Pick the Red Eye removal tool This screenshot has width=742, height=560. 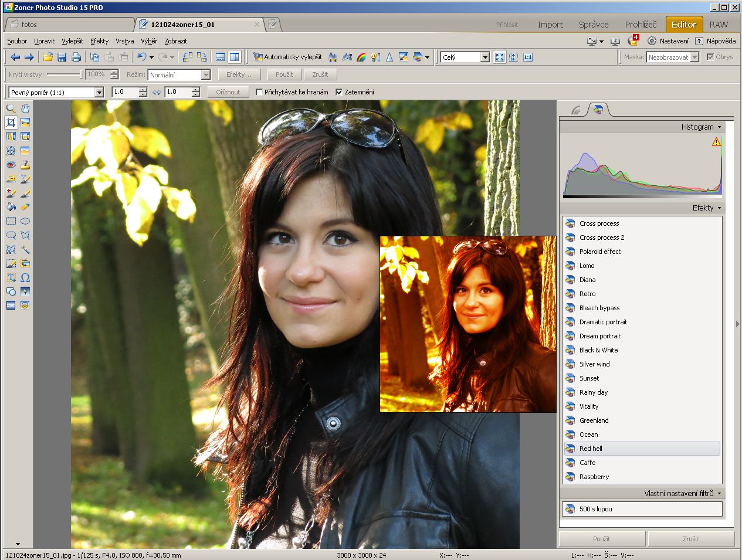pos(11,165)
